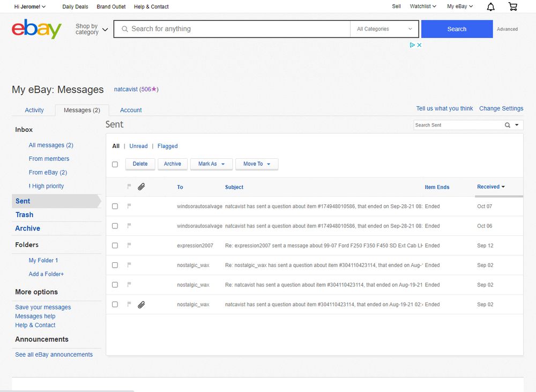Open the Move To dropdown

pyautogui.click(x=257, y=164)
